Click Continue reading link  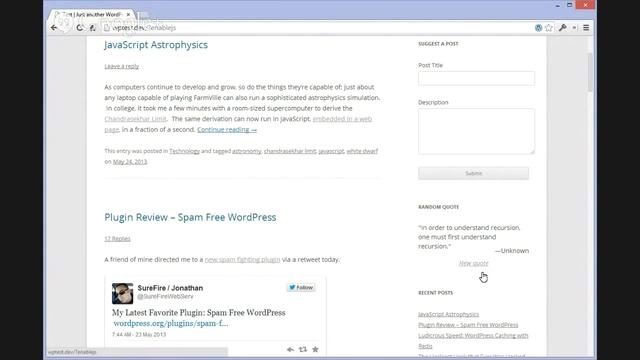[x=227, y=129]
